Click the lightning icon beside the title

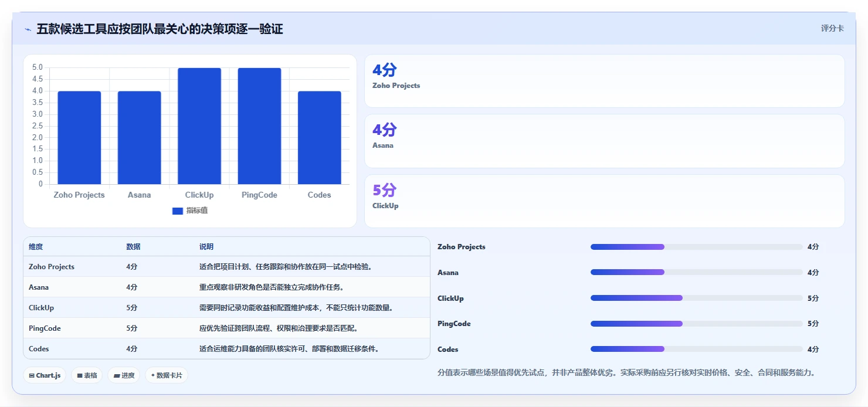click(28, 29)
